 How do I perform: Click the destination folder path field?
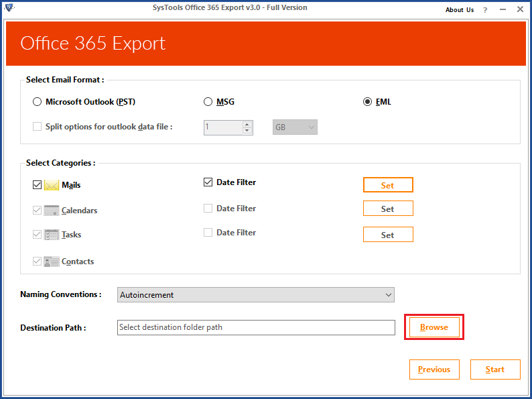[x=256, y=327]
